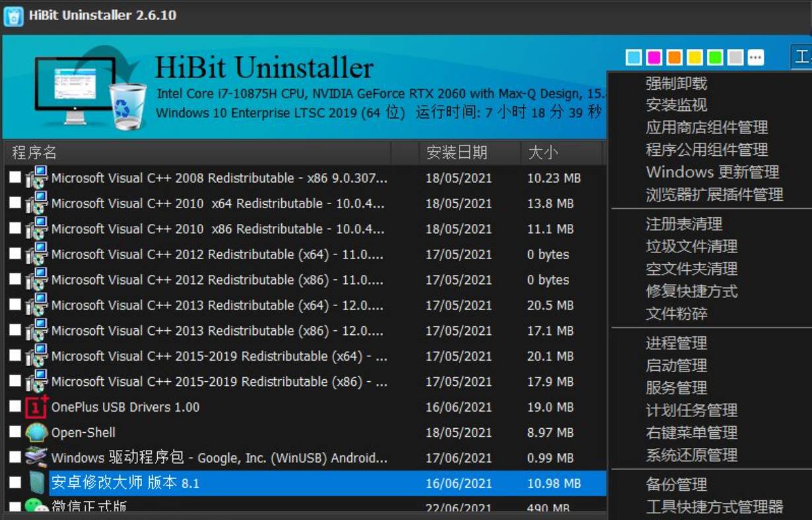Open 工具快捷方式管理器 from the tools menu
The image size is (812, 520).
pos(714,507)
